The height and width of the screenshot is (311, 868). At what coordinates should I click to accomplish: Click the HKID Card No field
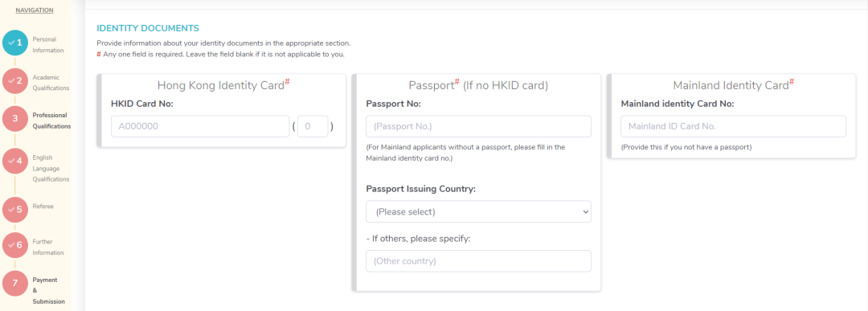tap(200, 126)
